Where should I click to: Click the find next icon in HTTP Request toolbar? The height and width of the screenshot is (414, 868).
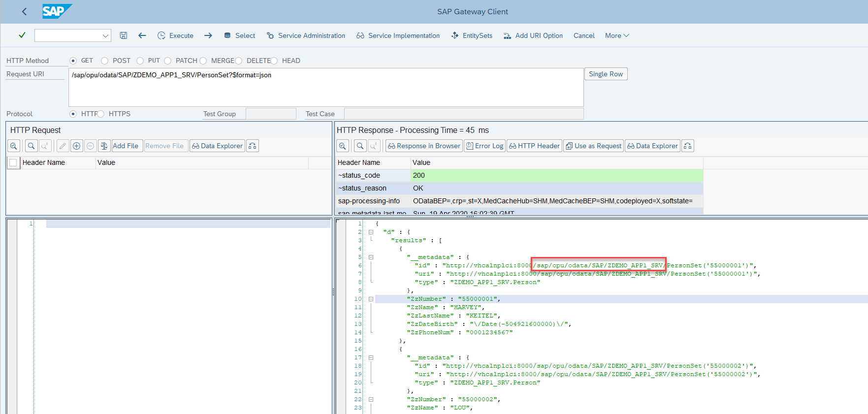coord(45,146)
